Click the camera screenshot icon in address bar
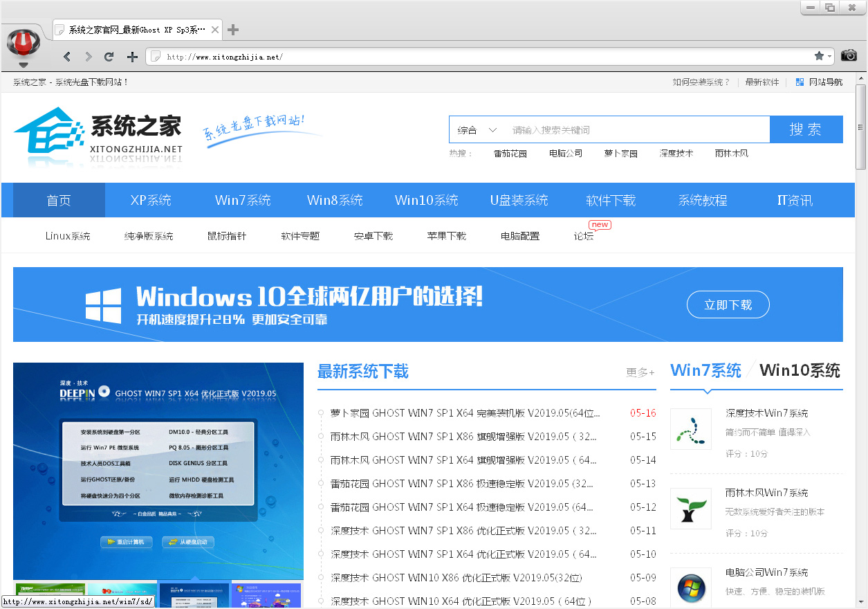 (x=849, y=57)
